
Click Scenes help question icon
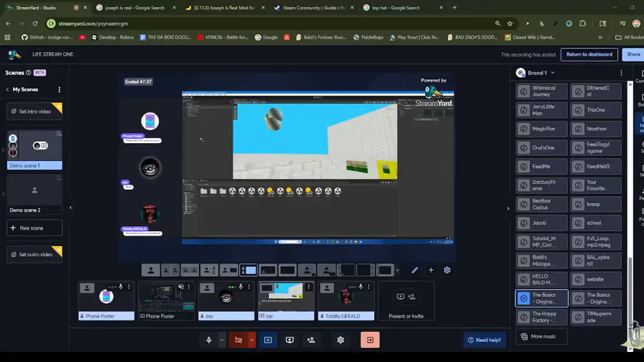(x=29, y=73)
